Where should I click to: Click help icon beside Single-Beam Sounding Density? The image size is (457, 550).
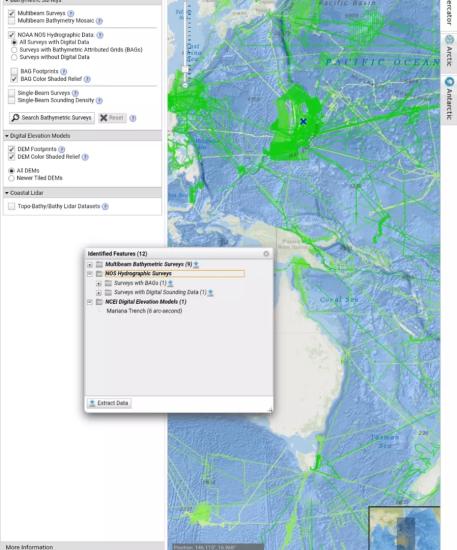[99, 101]
